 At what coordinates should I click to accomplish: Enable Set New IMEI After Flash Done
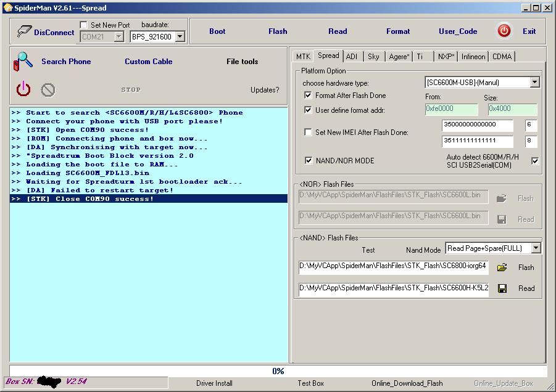[x=308, y=132]
